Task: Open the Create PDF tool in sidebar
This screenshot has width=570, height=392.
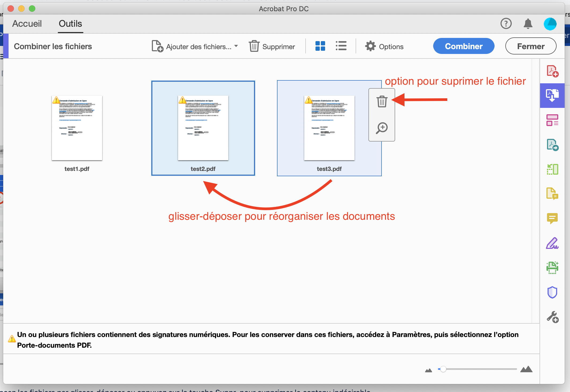Action: 552,71
